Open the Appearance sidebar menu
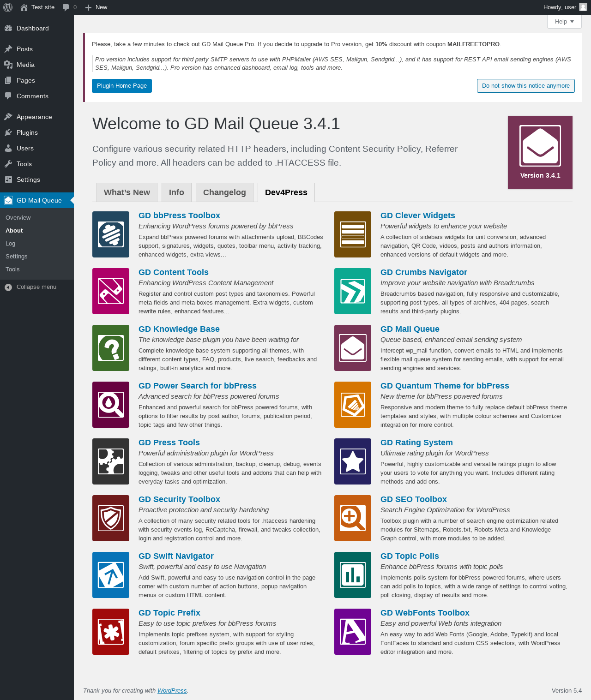 [37, 117]
